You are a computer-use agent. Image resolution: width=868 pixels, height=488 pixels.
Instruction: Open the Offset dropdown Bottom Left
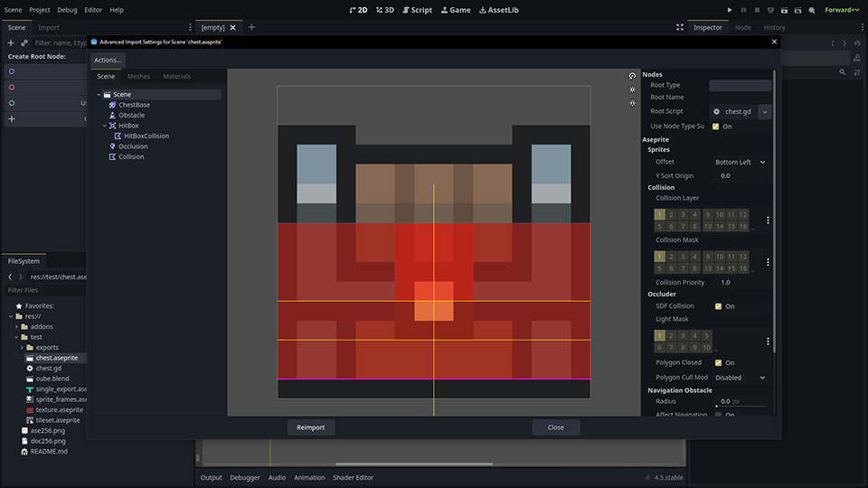(x=740, y=162)
